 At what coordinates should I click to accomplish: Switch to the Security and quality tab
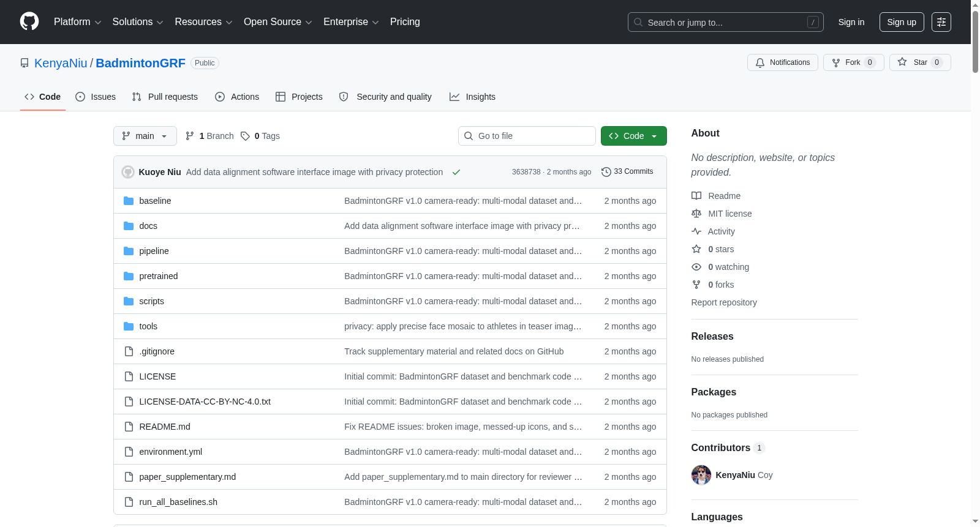[x=385, y=97]
